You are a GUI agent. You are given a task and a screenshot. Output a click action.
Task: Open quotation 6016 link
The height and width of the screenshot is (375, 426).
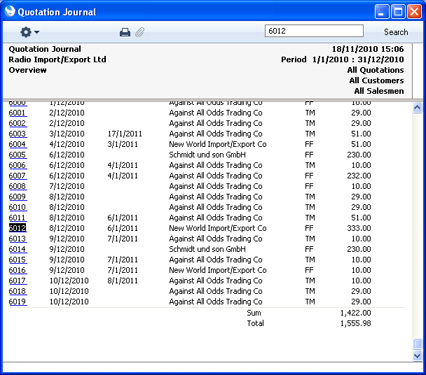(17, 270)
